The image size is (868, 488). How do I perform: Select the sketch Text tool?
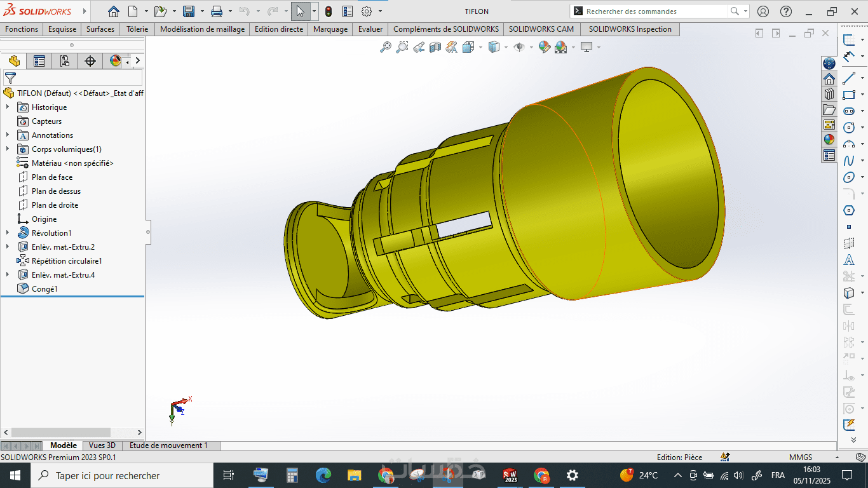(849, 260)
